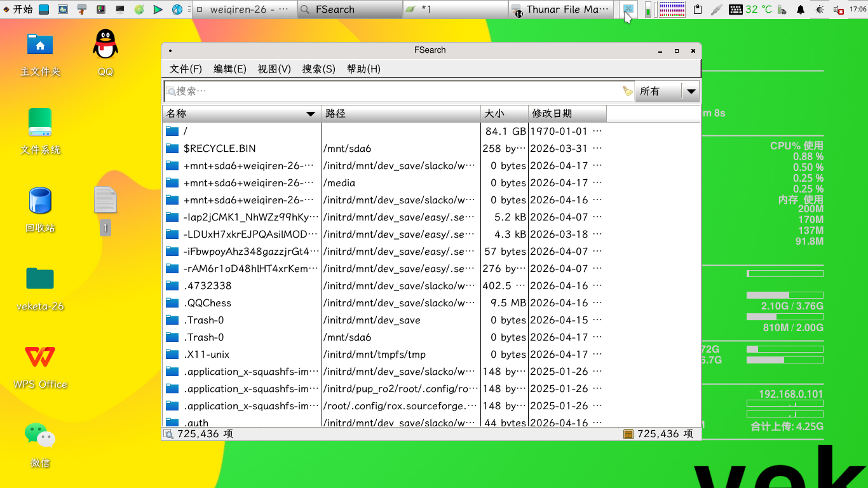Launch the WPS Office desktop icon
The height and width of the screenshot is (488, 868).
pyautogui.click(x=40, y=367)
